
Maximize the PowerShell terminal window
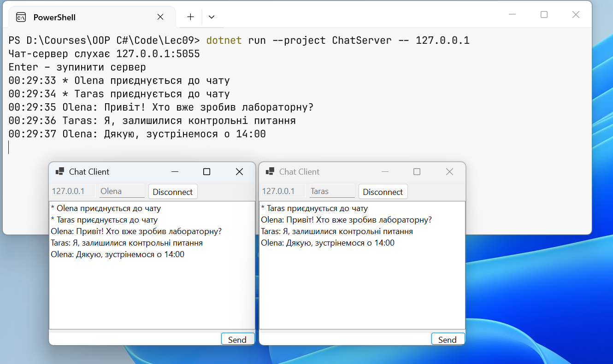tap(544, 15)
